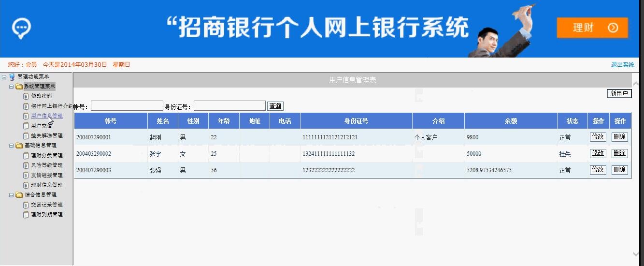Image resolution: width=644 pixels, height=266 pixels.
Task: Collapse the 综合信息管理 folder expander
Action: click(x=12, y=195)
